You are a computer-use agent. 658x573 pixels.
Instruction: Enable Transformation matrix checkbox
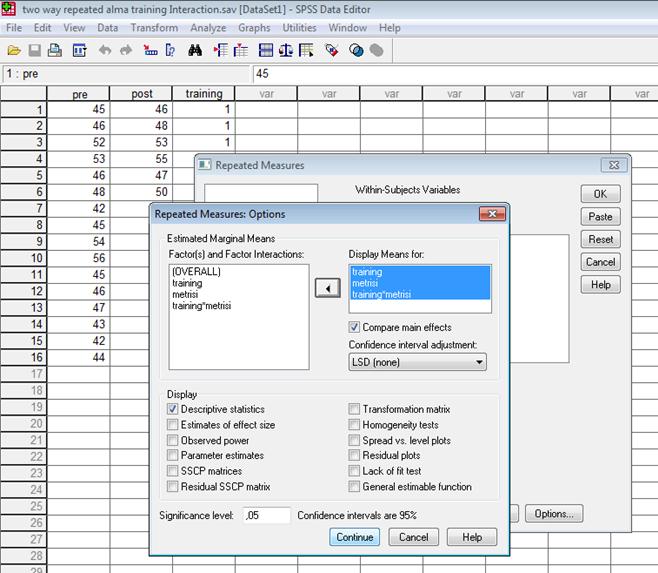point(354,409)
